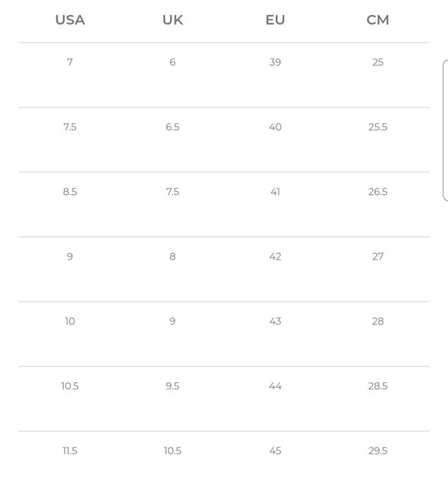Pick EU size 40 cell

pos(275,127)
